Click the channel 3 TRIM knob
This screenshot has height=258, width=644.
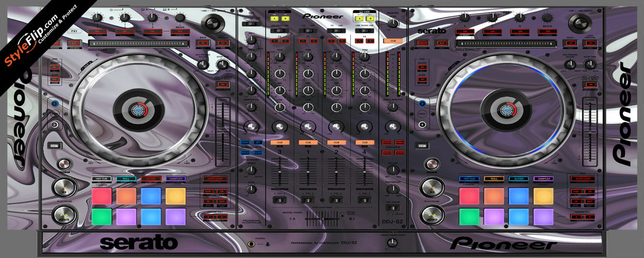click(x=279, y=57)
